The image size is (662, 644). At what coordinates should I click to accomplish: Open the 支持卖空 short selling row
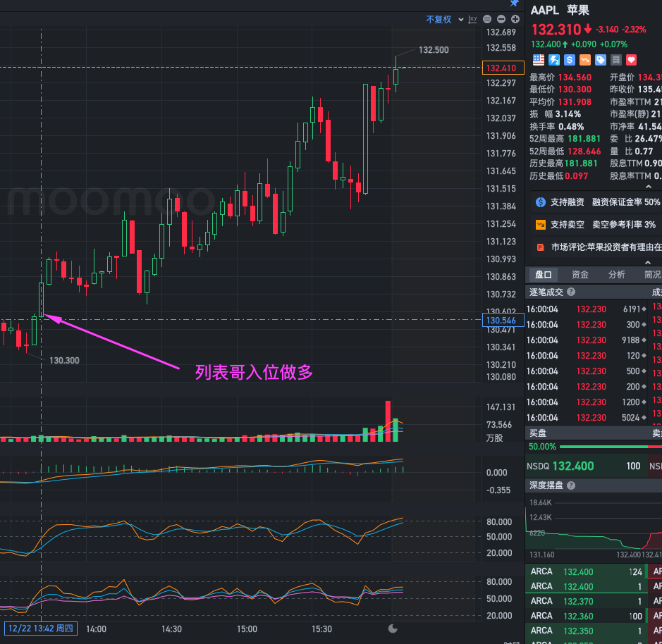(596, 225)
